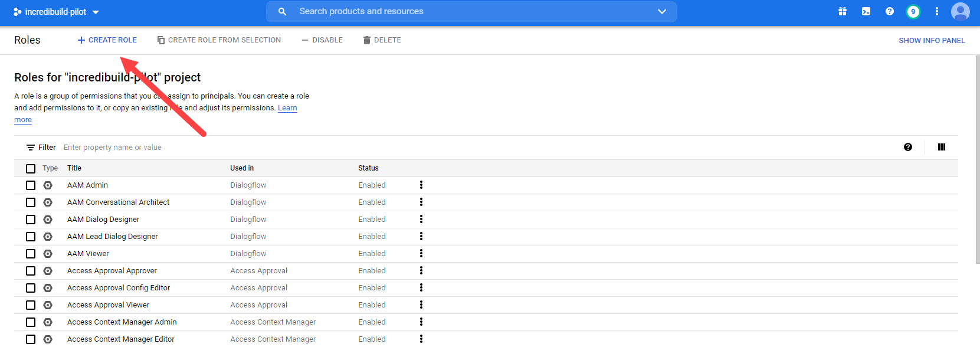Viewport: 980px width, 347px height.
Task: Click the filter lines icon
Action: (x=31, y=148)
